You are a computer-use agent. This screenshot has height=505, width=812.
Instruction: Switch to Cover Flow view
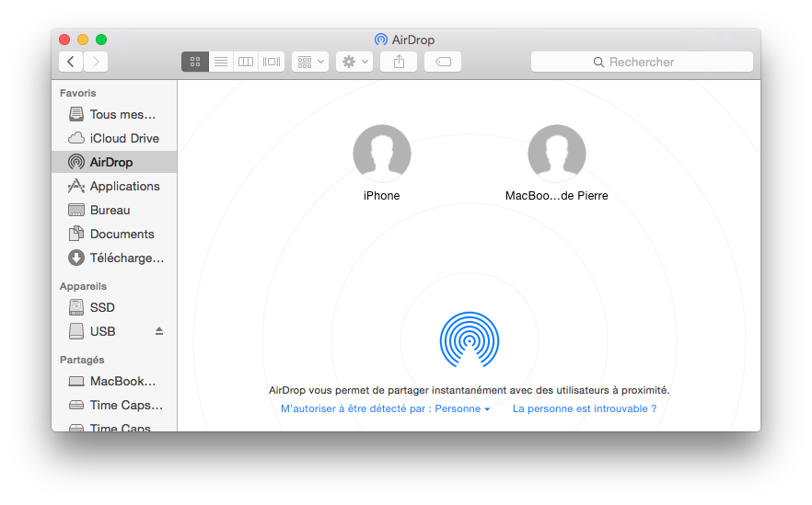(x=272, y=62)
